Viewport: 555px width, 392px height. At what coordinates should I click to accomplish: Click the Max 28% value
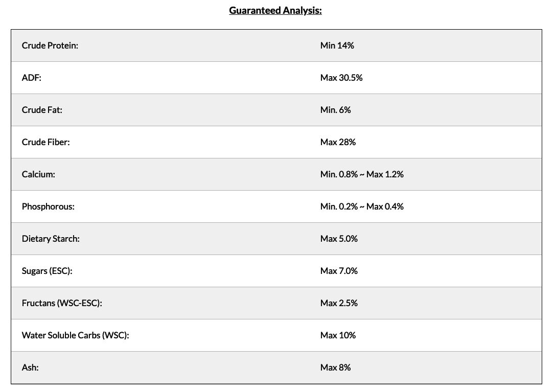tap(338, 142)
